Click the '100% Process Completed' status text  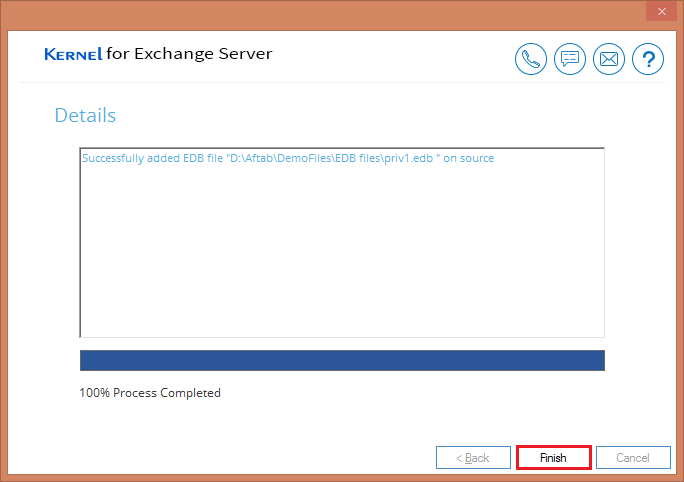(x=150, y=393)
